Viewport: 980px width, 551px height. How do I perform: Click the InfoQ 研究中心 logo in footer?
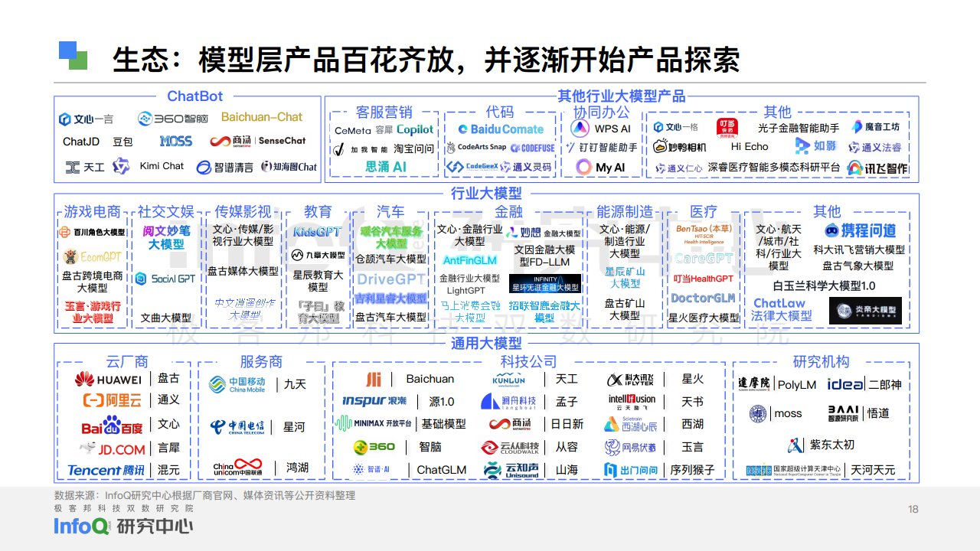pyautogui.click(x=123, y=526)
